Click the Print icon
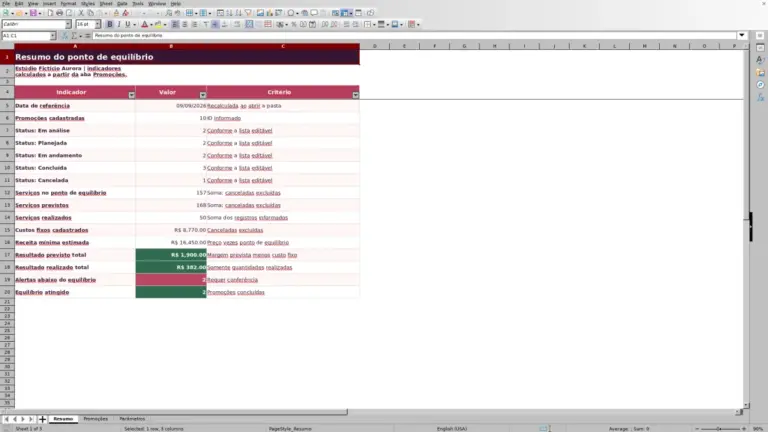 point(59,13)
